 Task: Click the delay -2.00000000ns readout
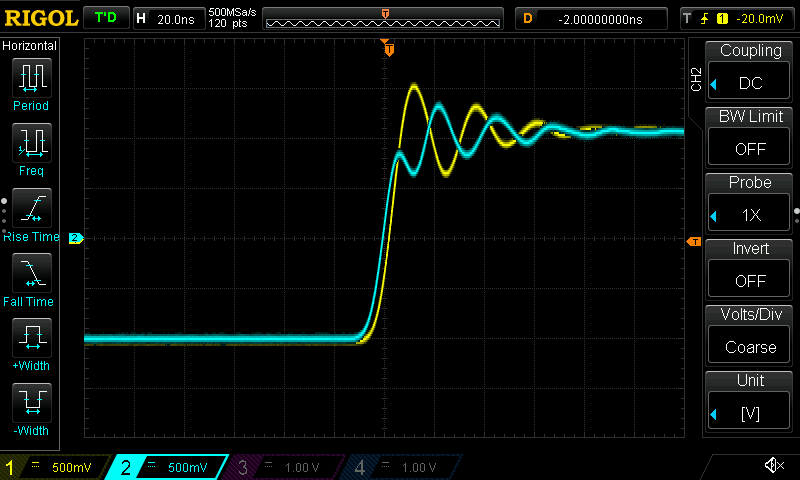coord(591,19)
